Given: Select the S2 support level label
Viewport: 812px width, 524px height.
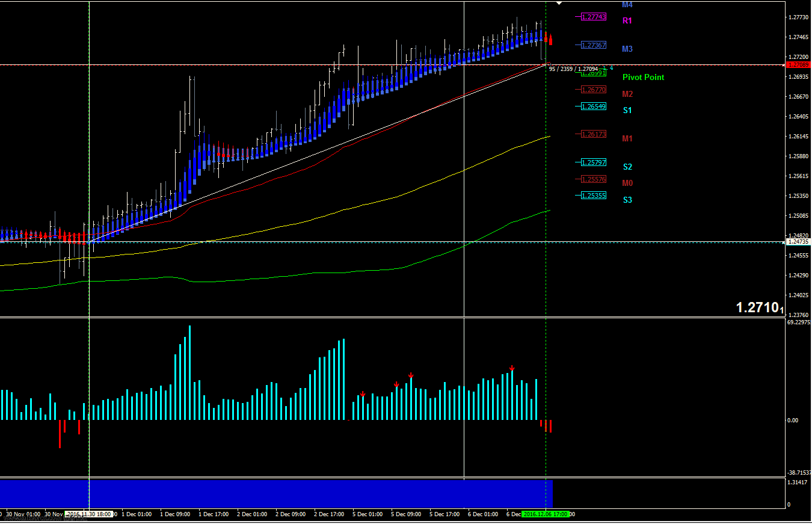Looking at the screenshot, I should click(x=627, y=167).
